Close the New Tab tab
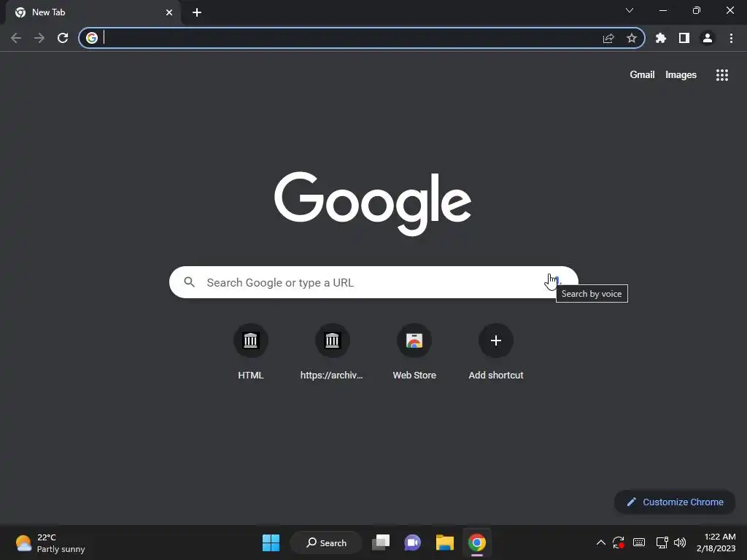The image size is (747, 560). click(x=169, y=12)
